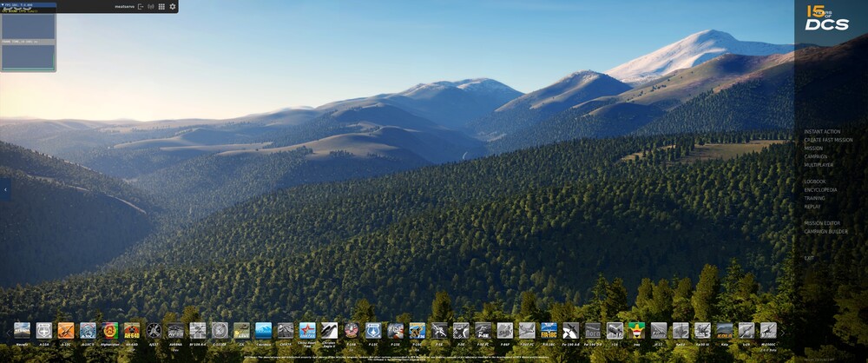Select the Fw 190 D-9 Dora icon
Screen dimensions: 868x363
pyautogui.click(x=593, y=330)
